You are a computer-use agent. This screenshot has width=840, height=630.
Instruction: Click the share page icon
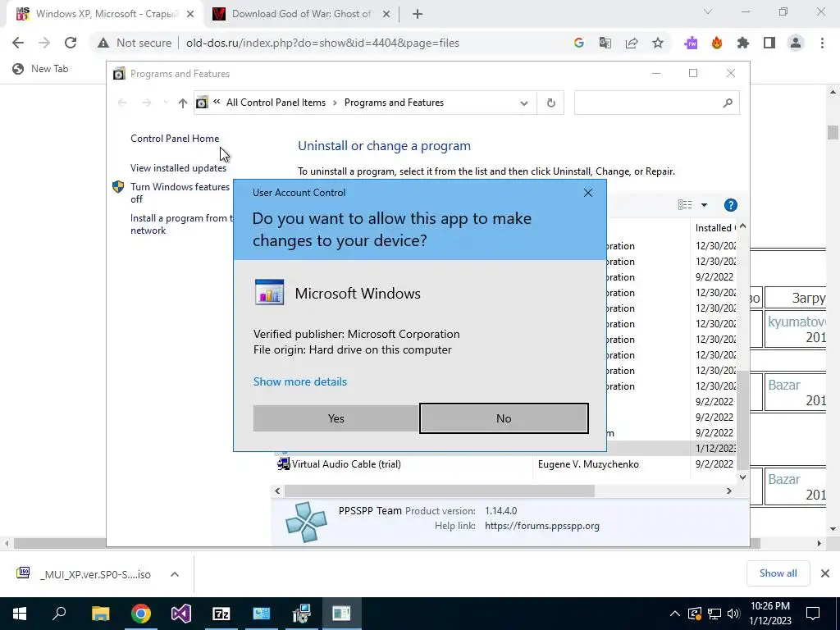pos(632,43)
